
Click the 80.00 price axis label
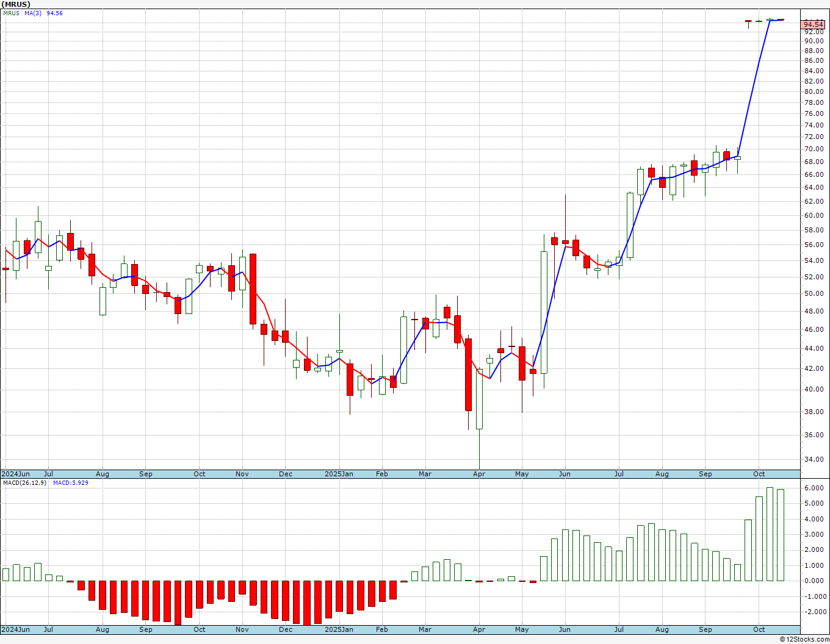tap(814, 92)
